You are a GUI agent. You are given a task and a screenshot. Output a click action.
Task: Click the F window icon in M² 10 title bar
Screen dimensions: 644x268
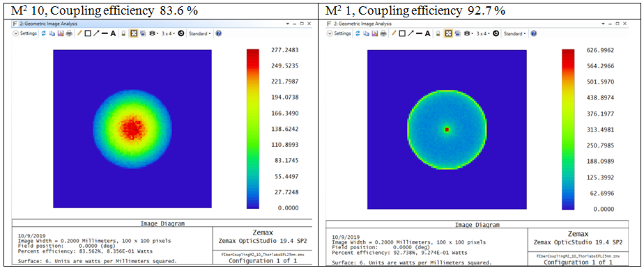pos(15,24)
